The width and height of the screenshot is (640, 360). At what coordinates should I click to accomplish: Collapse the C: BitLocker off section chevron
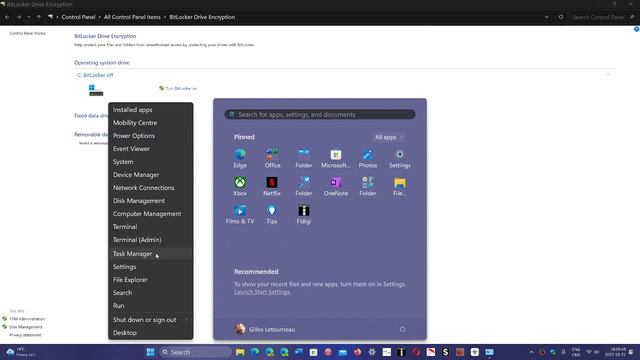[608, 75]
